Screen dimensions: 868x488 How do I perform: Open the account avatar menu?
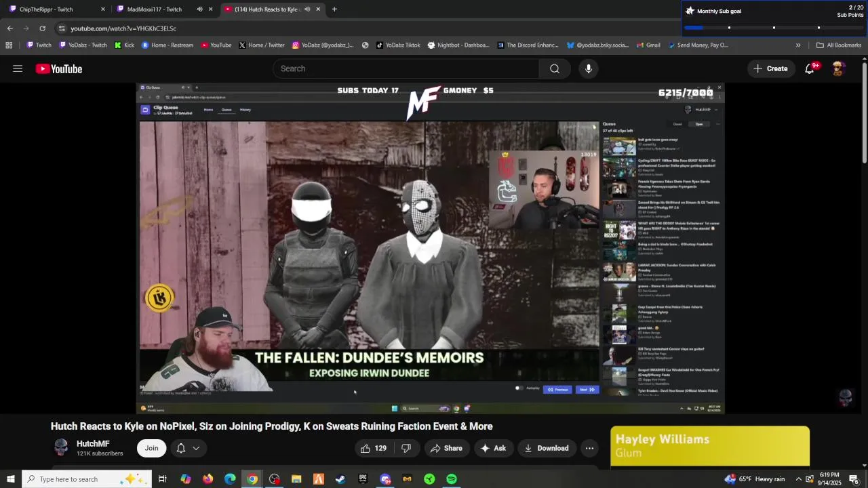pos(838,68)
